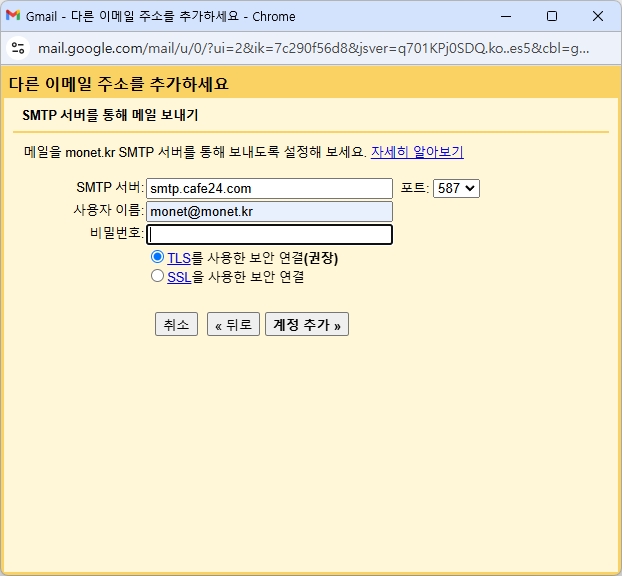Viewport: 622px width, 576px height.
Task: Open the SSL help link
Action: pyautogui.click(x=179, y=277)
